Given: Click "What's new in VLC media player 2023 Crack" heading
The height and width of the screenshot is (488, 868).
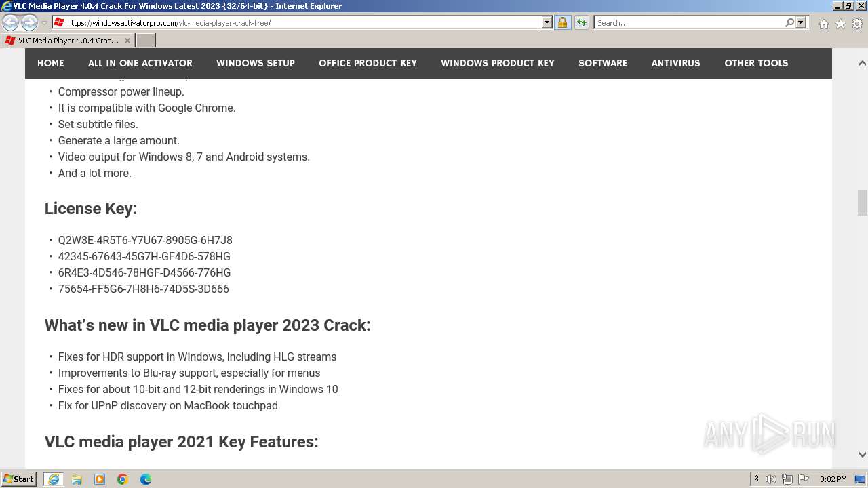Looking at the screenshot, I should [208, 325].
